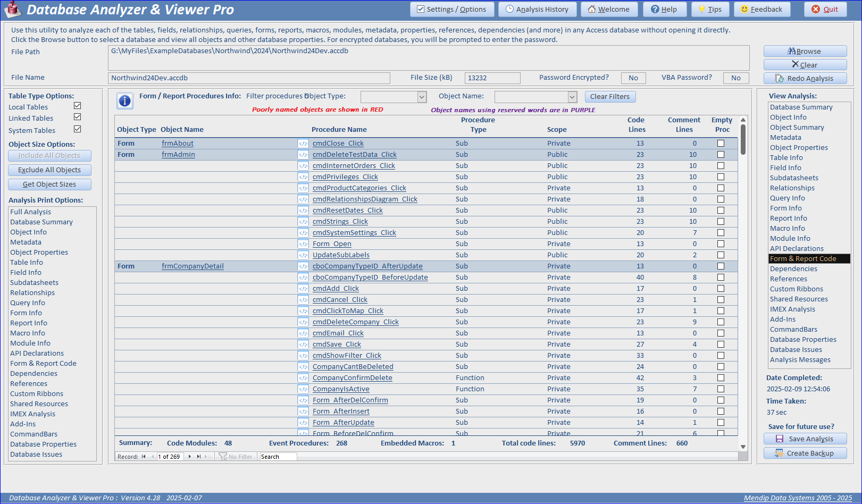Click the Clear Filters button

pyautogui.click(x=610, y=97)
